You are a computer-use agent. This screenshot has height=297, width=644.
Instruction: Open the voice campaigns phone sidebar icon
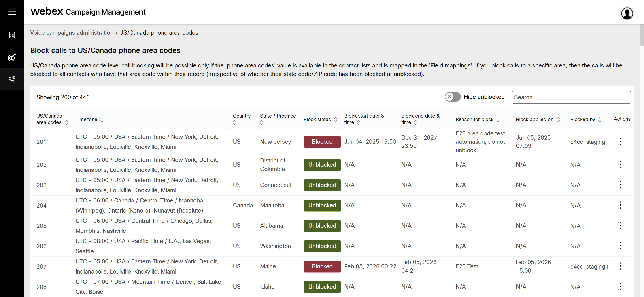click(x=12, y=79)
